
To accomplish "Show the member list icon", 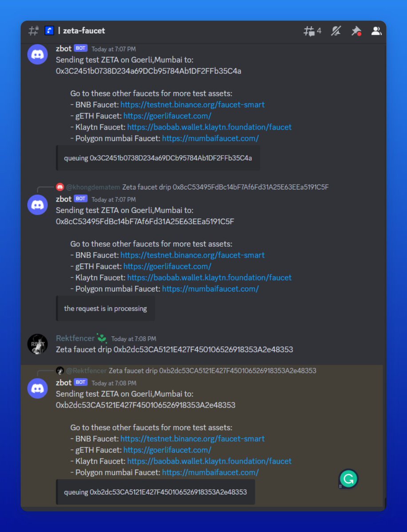I will point(376,31).
